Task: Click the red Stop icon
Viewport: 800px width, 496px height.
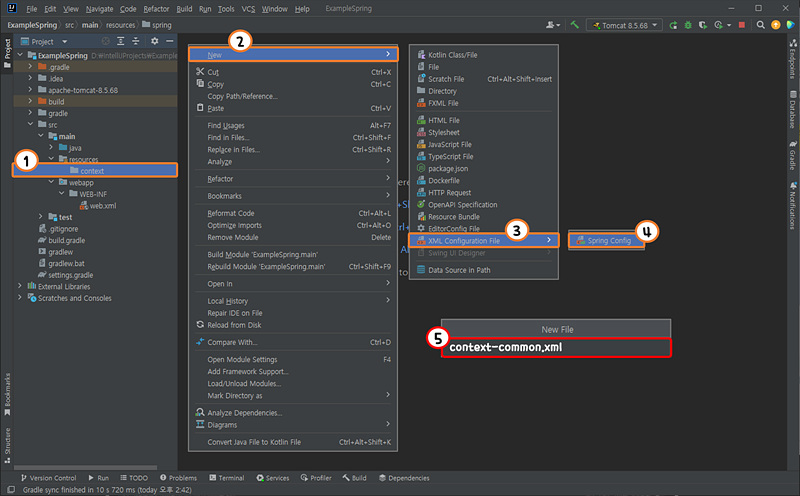Action: click(x=742, y=25)
